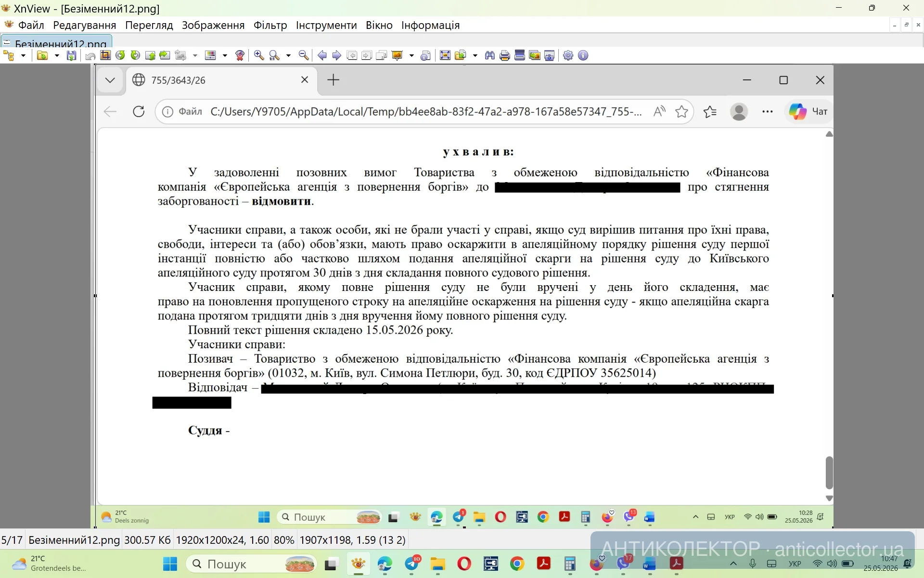Open Telegram from the taskbar

click(412, 564)
